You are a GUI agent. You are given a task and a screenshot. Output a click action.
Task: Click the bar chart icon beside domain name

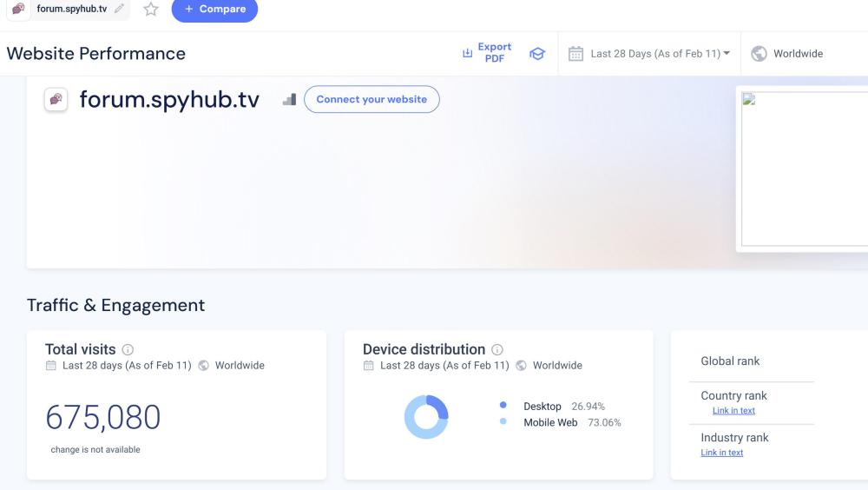coord(290,100)
